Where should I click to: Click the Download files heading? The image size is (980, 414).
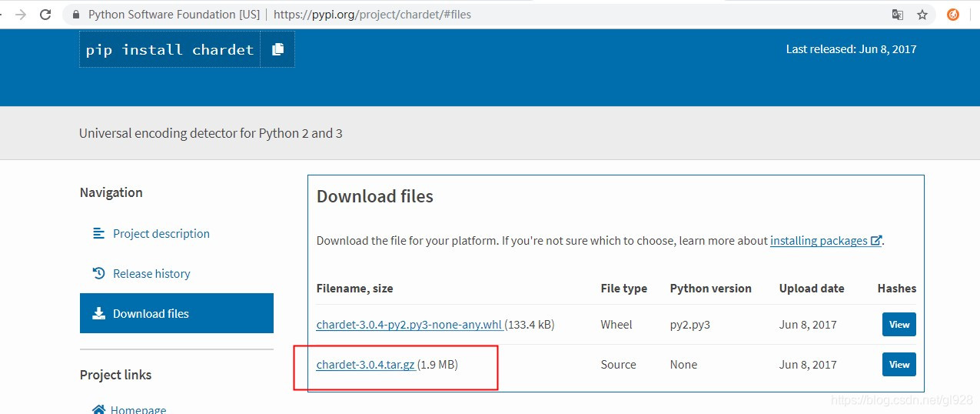pyautogui.click(x=375, y=196)
